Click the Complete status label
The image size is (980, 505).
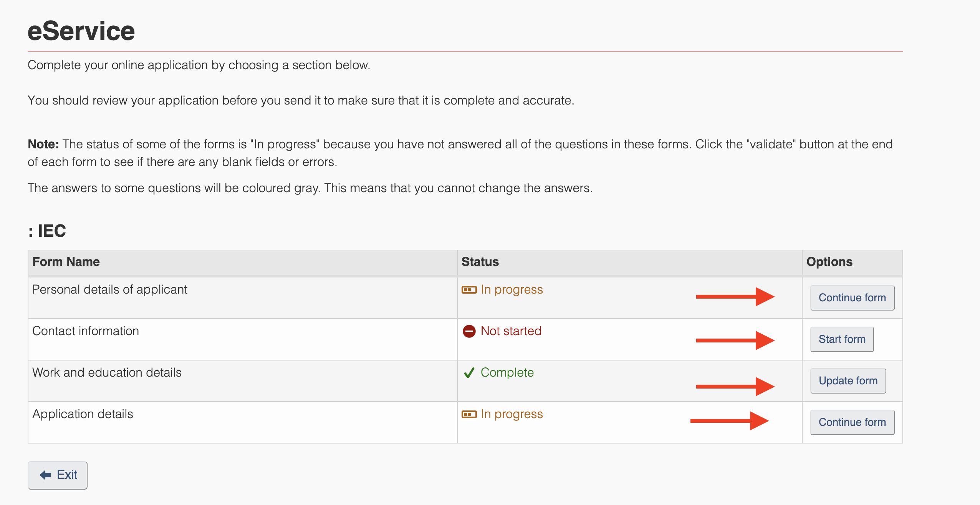click(x=507, y=372)
